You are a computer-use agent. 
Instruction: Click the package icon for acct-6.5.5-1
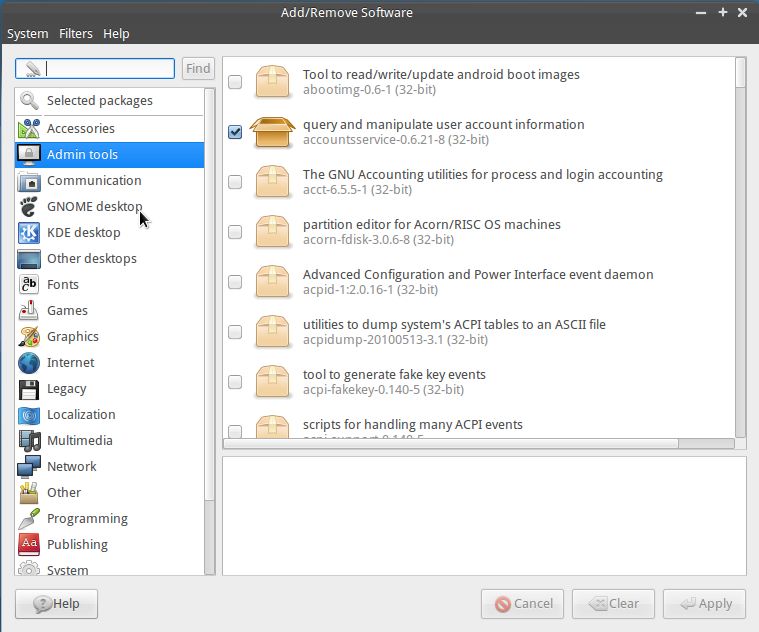pos(273,182)
